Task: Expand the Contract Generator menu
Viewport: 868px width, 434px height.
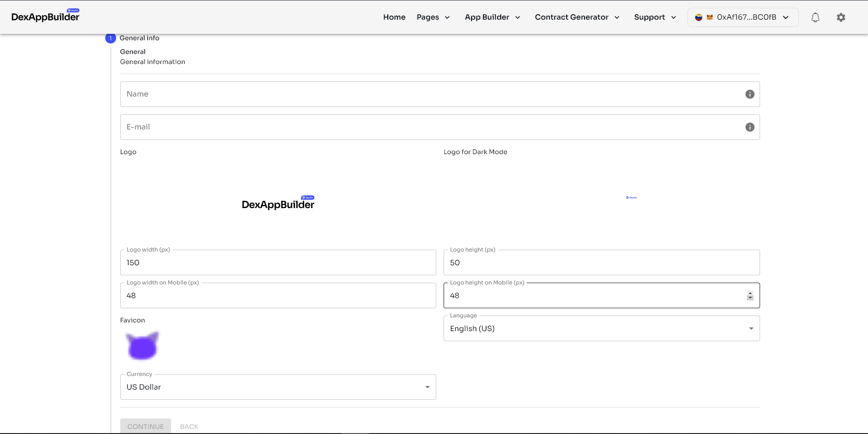Action: [x=577, y=17]
